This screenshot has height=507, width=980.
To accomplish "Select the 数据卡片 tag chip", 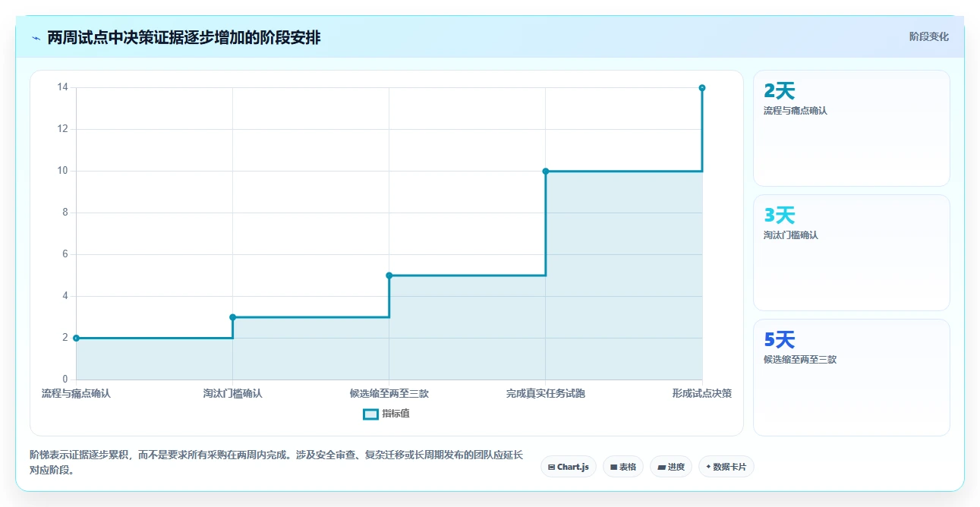I will (x=726, y=467).
